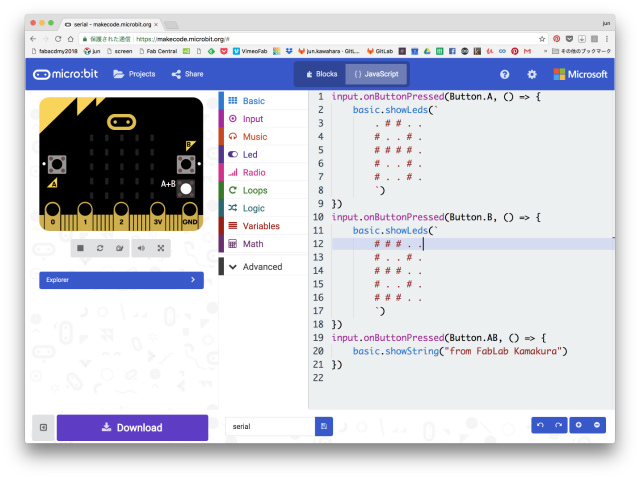Open the Fab Central bookmark
Viewport: 640px width, 479px height.
(x=158, y=51)
